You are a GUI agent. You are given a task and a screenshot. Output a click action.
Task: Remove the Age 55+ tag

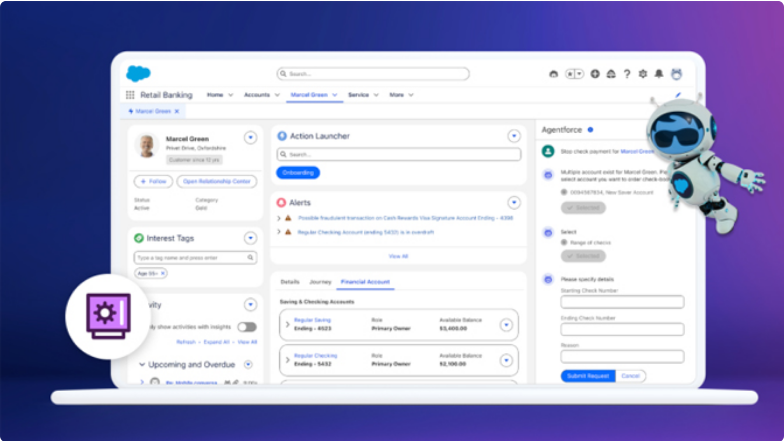162,274
